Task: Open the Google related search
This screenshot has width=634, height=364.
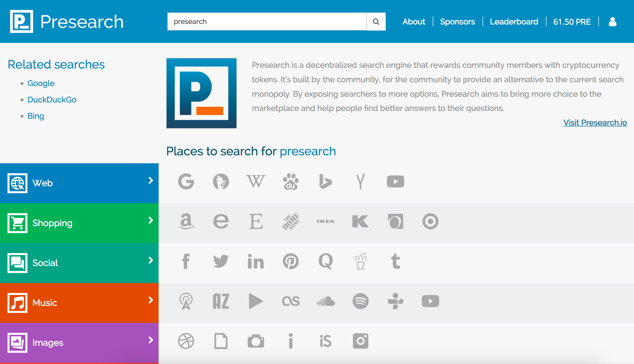Action: [x=41, y=84]
